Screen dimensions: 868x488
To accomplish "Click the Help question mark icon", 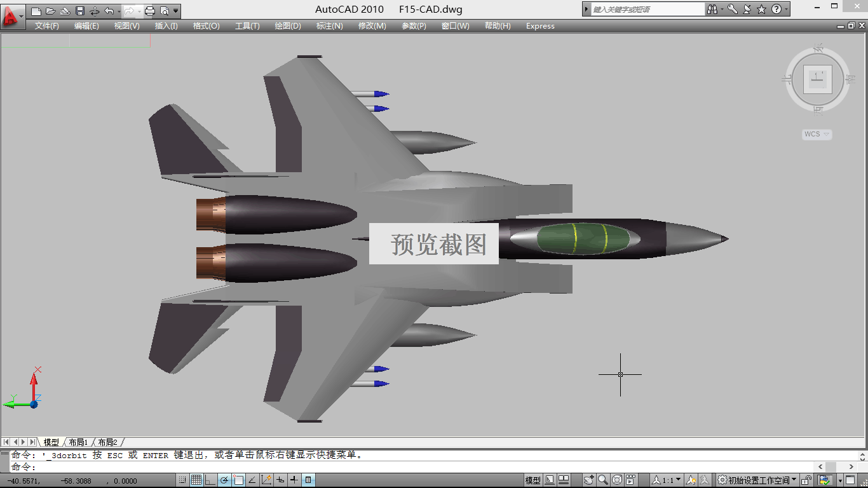I will pyautogui.click(x=776, y=10).
